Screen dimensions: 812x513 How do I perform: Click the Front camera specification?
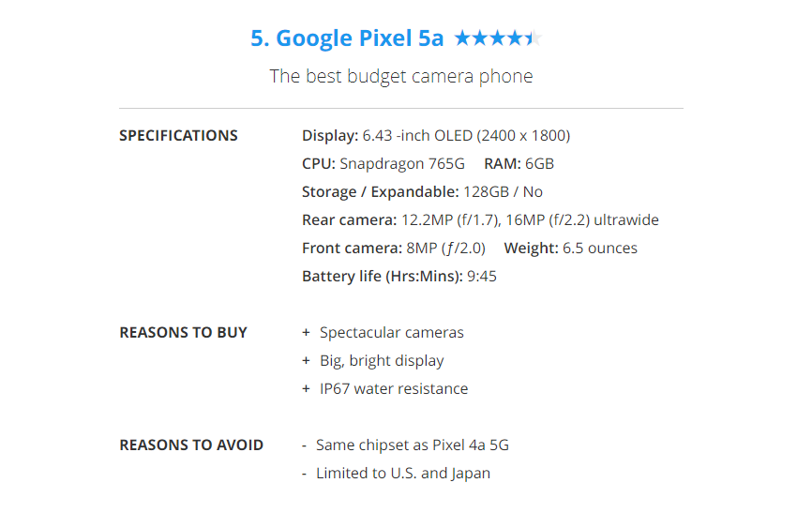tap(394, 249)
